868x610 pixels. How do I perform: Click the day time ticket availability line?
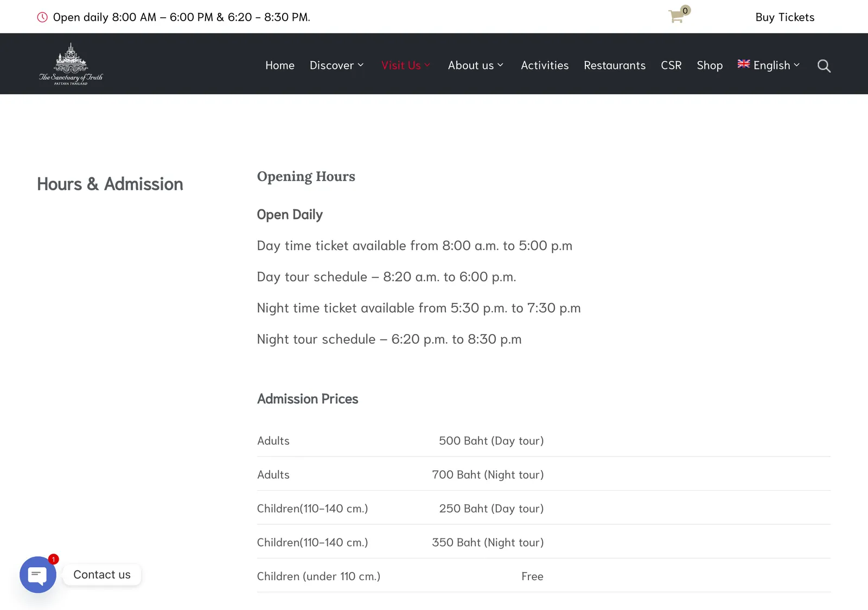point(414,246)
